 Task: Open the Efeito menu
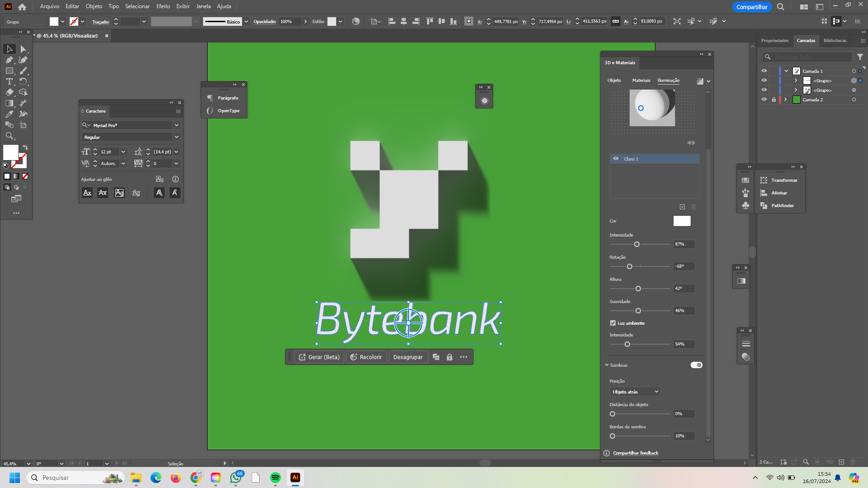click(163, 6)
